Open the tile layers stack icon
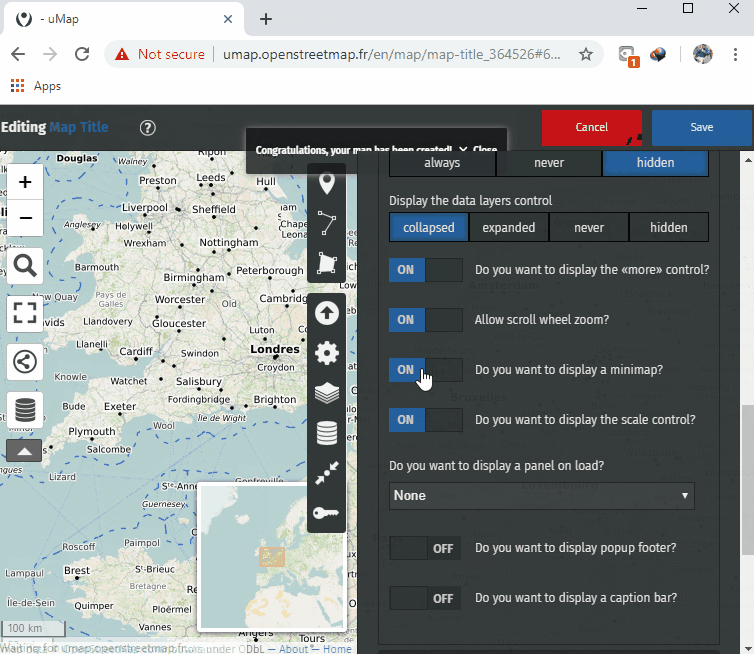This screenshot has height=654, width=754. 326,393
